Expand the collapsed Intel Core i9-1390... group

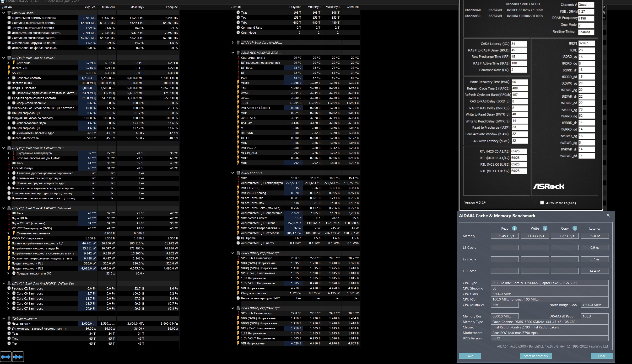(232, 43)
